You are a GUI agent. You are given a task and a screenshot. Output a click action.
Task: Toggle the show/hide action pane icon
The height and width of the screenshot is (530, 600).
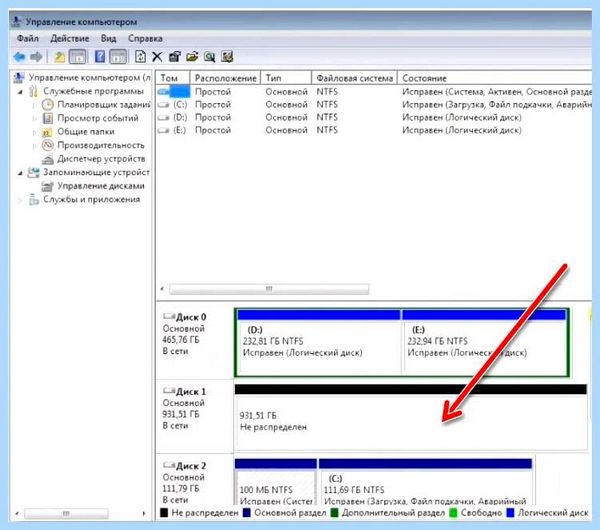coord(118,57)
